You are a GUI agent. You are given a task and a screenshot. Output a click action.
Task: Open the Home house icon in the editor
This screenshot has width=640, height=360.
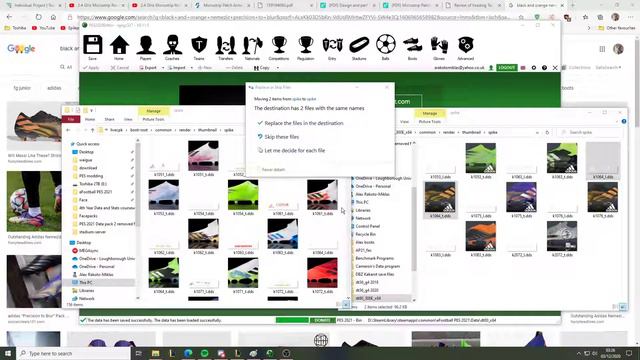(119, 44)
